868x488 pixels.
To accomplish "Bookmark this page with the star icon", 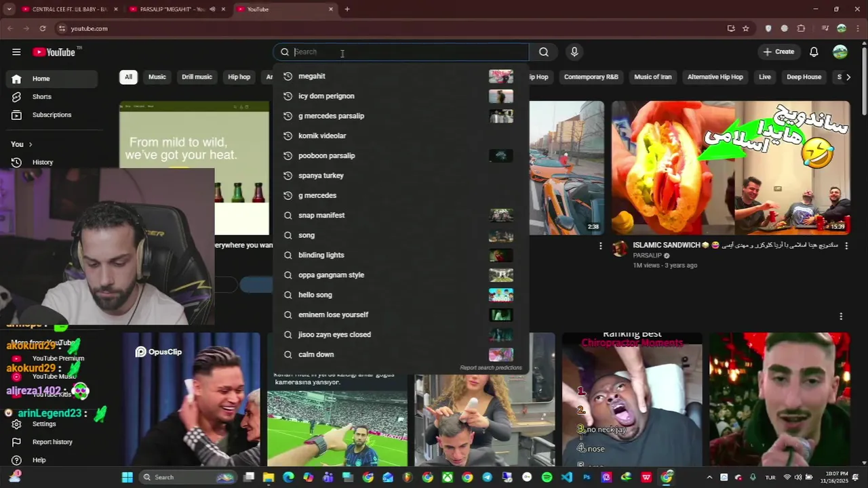I will click(x=746, y=28).
